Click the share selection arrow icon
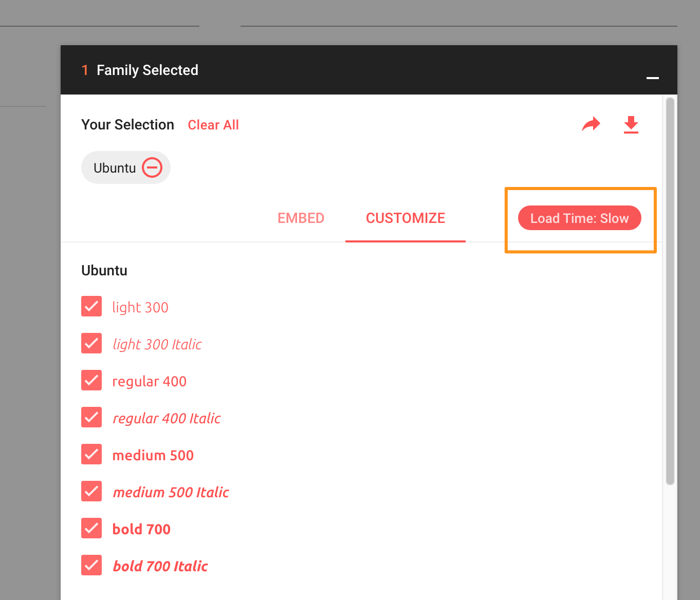Viewport: 700px width, 600px height. pos(591,124)
